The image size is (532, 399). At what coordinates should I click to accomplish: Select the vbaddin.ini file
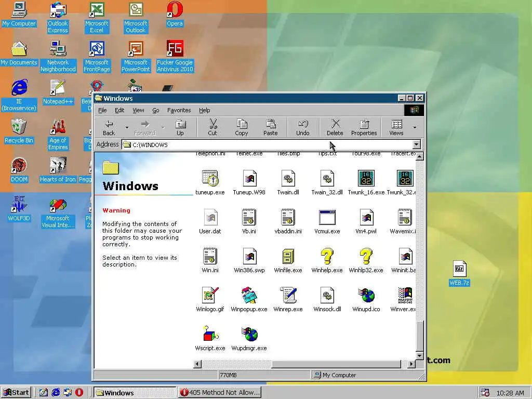pyautogui.click(x=288, y=221)
